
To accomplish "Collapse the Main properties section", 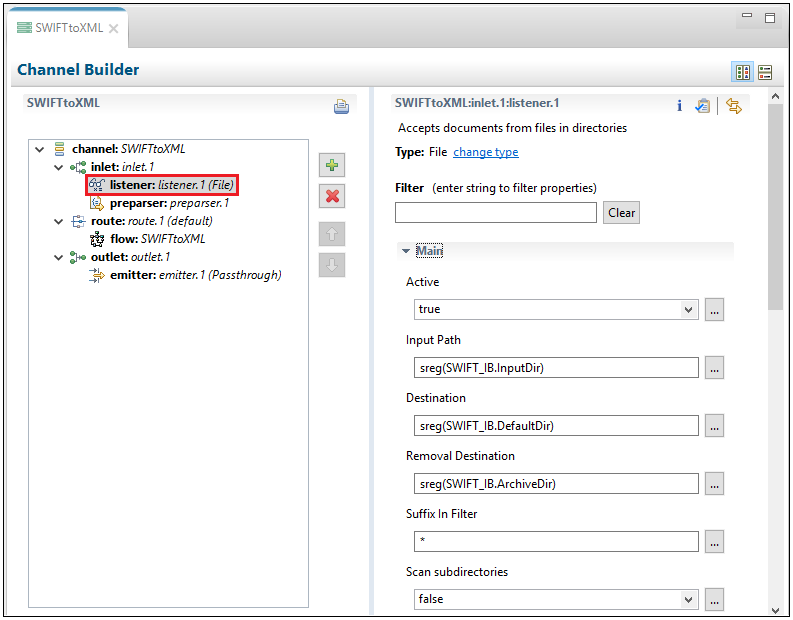I will [406, 251].
